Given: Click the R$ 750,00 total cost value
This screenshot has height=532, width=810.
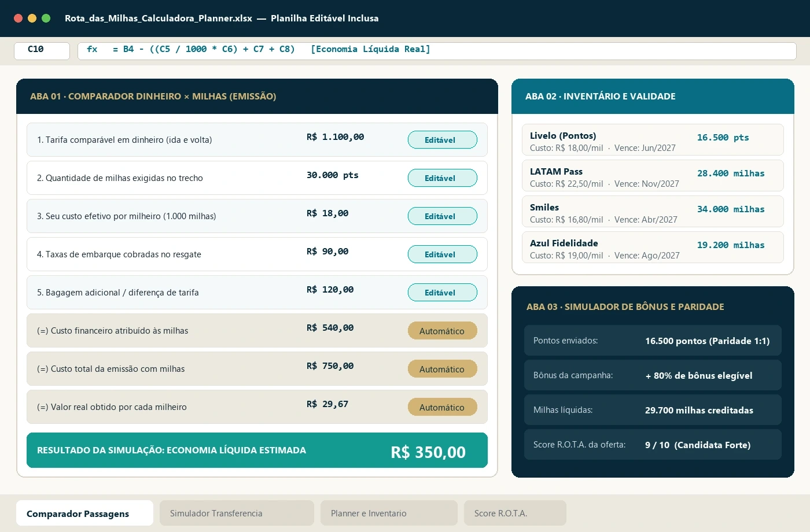Looking at the screenshot, I should (x=330, y=366).
